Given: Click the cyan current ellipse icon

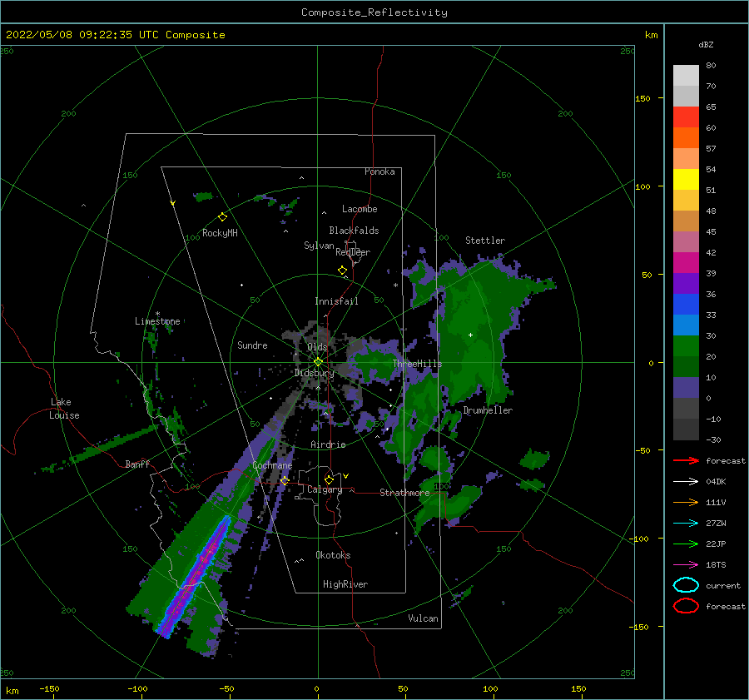Looking at the screenshot, I should (686, 585).
